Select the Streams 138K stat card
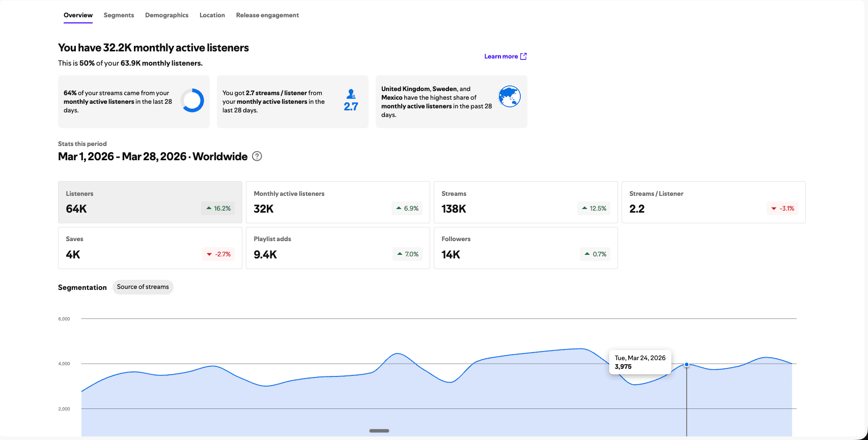868x440 pixels. click(526, 202)
